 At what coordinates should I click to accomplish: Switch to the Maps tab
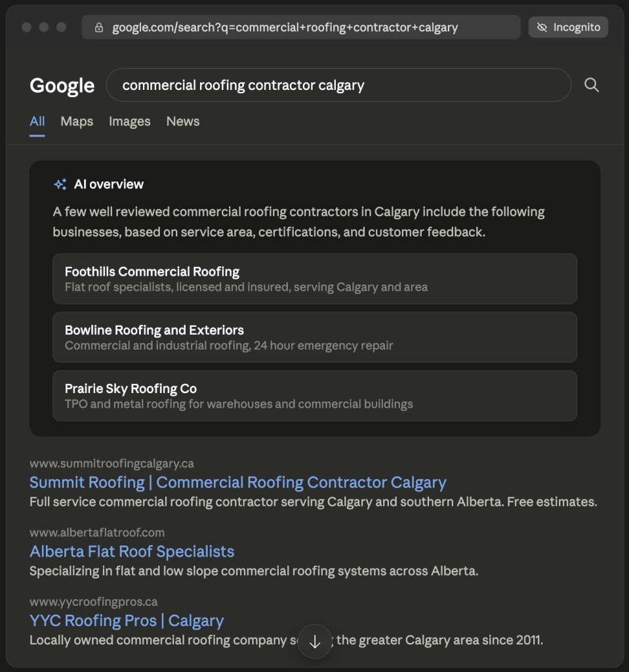point(77,121)
